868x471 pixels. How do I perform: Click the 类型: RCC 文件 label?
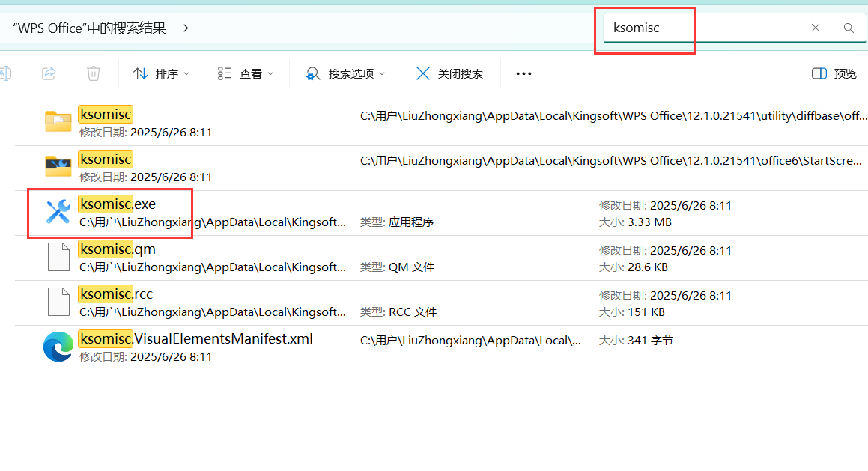click(x=398, y=312)
